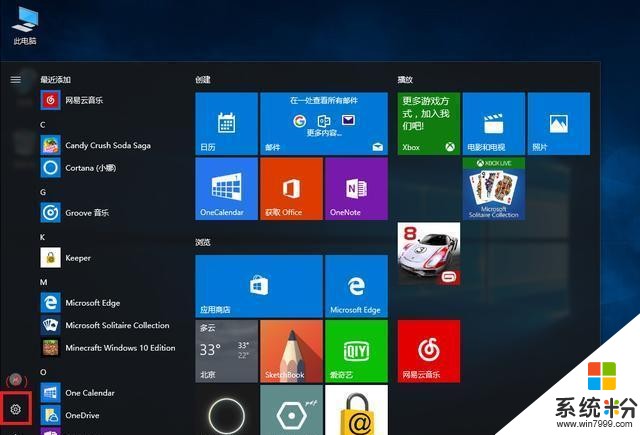Click the 浏览 tile group title
The image size is (640, 435).
coord(203,242)
